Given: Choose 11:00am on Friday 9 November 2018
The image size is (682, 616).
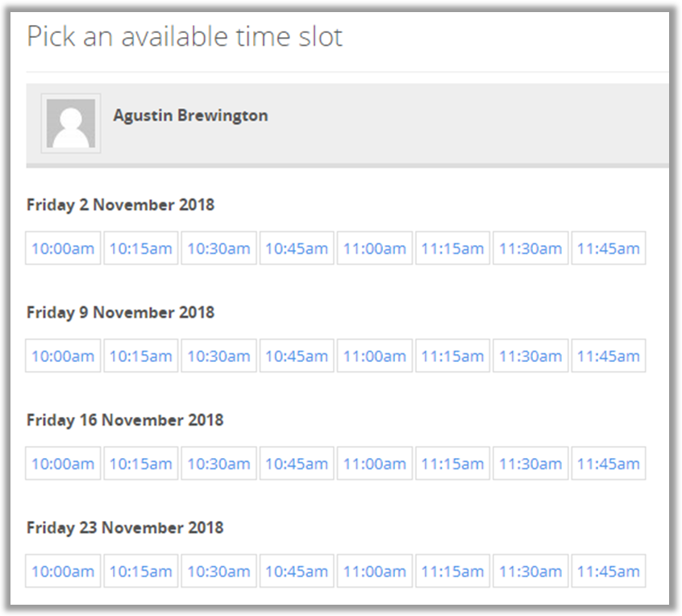Looking at the screenshot, I should (374, 356).
